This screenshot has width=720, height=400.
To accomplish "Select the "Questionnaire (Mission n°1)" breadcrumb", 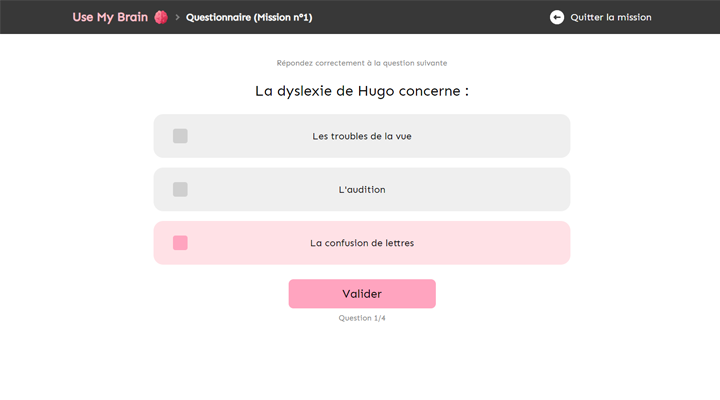I will point(249,17).
